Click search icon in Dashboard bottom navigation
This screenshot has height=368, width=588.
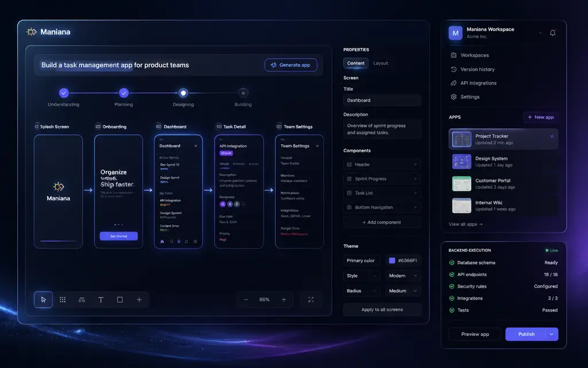click(x=171, y=241)
